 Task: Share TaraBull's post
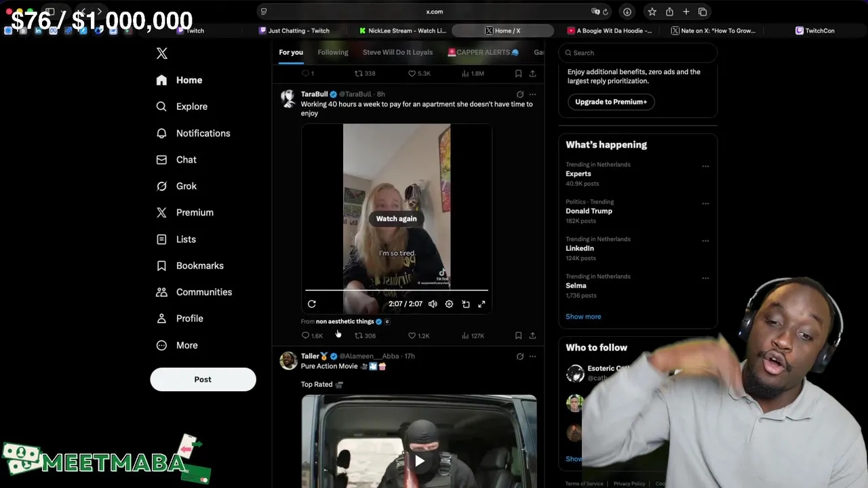coord(532,335)
